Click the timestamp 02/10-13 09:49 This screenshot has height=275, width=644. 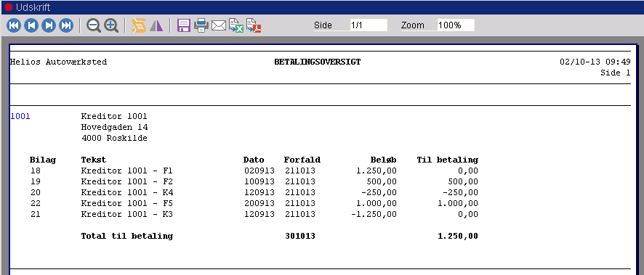tap(595, 62)
